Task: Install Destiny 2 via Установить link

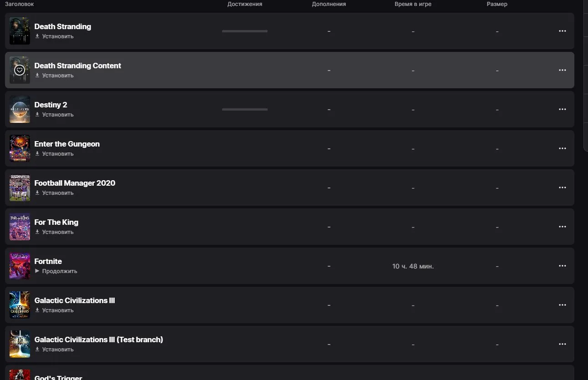Action: point(54,115)
